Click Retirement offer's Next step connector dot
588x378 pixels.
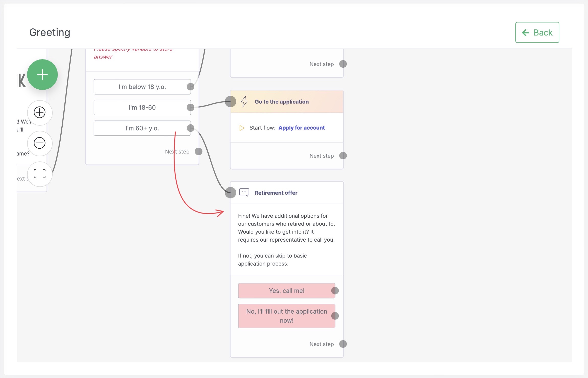[343, 344]
